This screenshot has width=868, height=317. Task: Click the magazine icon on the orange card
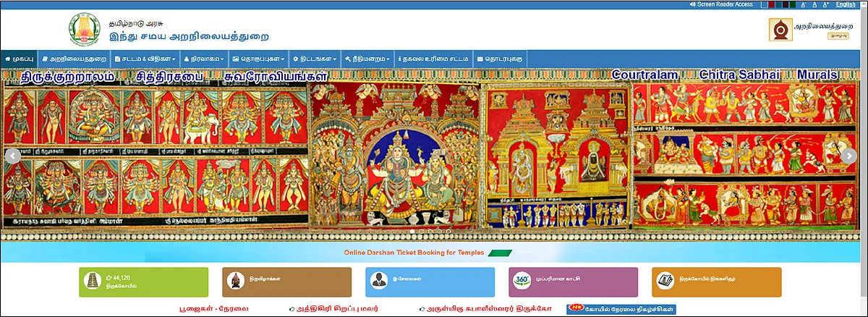tap(665, 282)
